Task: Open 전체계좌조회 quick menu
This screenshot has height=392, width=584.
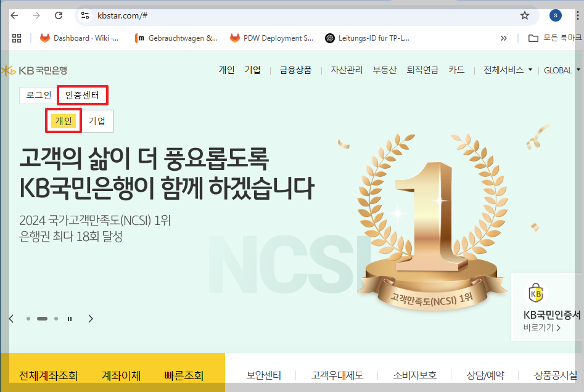Action: click(49, 375)
